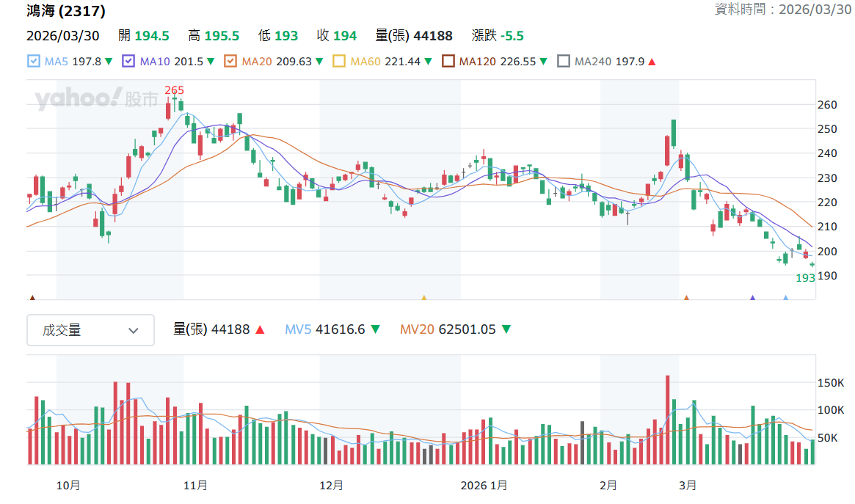Click the red up triangle after 量(張) 44188 in volume panel
The width and height of the screenshot is (855, 504).
[x=260, y=329]
